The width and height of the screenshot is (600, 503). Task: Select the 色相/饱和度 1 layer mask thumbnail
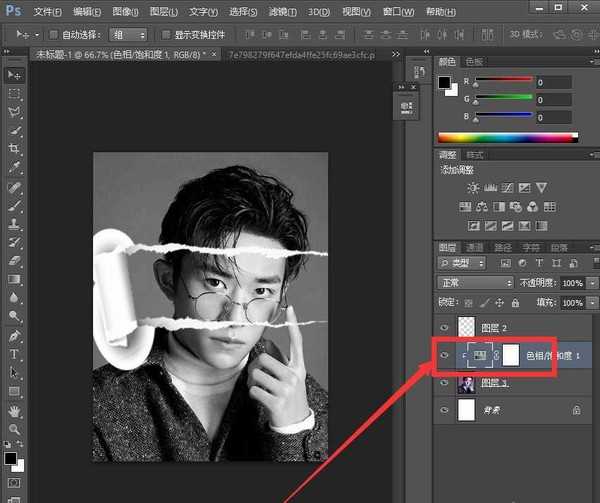(x=511, y=355)
